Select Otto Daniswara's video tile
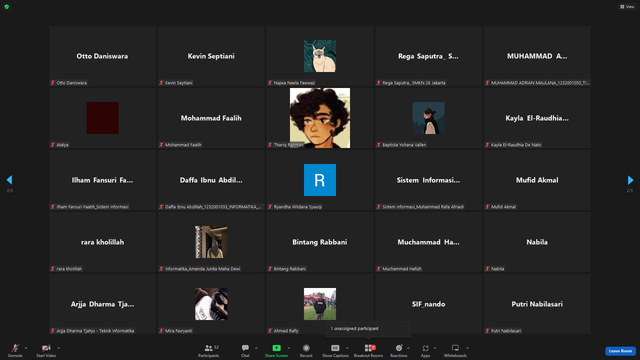This screenshot has width=640, height=360. (x=102, y=56)
